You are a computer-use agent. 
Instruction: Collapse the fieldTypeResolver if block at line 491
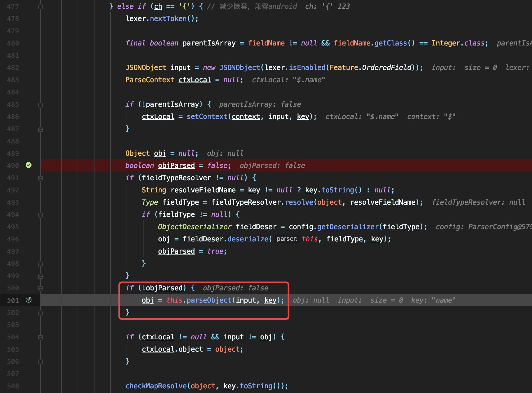(41, 178)
